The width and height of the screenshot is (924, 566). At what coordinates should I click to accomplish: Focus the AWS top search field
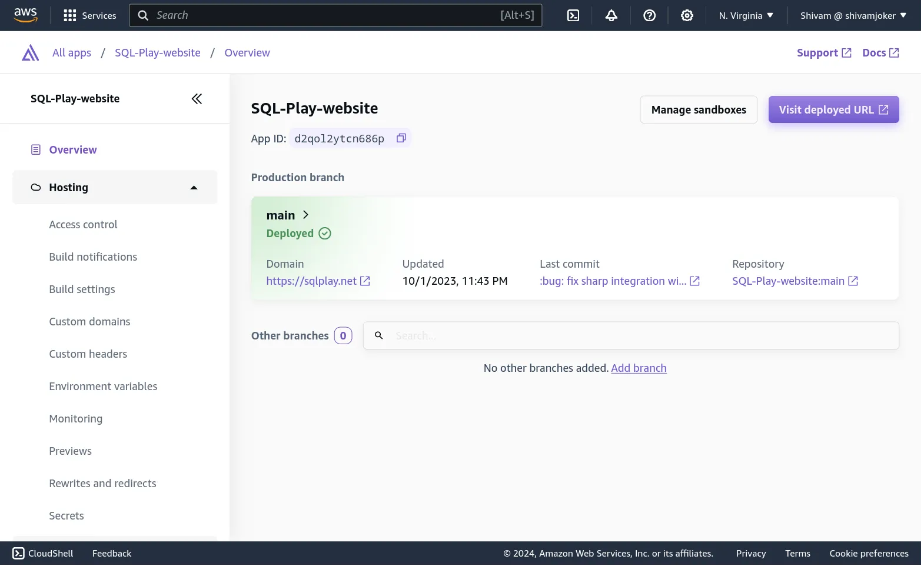(x=335, y=15)
